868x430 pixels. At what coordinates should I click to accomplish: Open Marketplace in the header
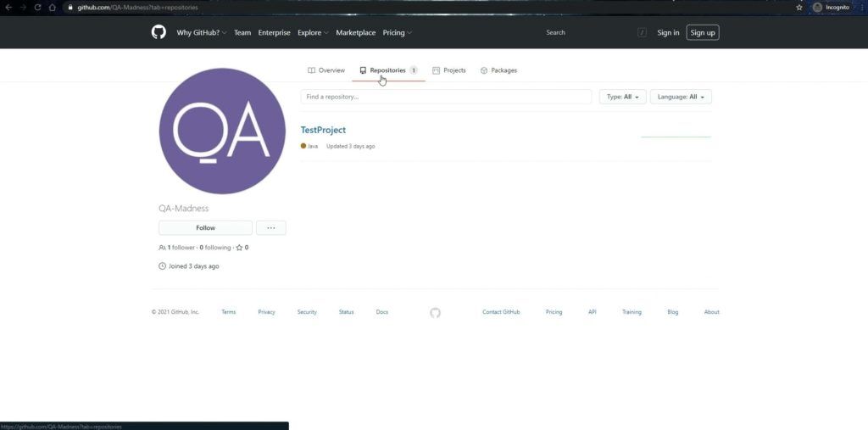(355, 33)
